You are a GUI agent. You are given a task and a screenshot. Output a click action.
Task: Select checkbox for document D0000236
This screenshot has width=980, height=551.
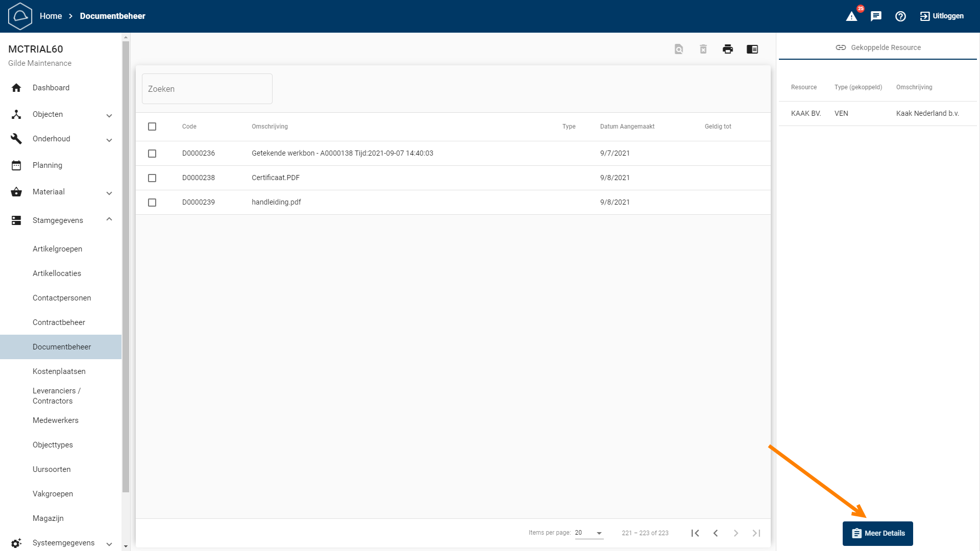pos(152,154)
